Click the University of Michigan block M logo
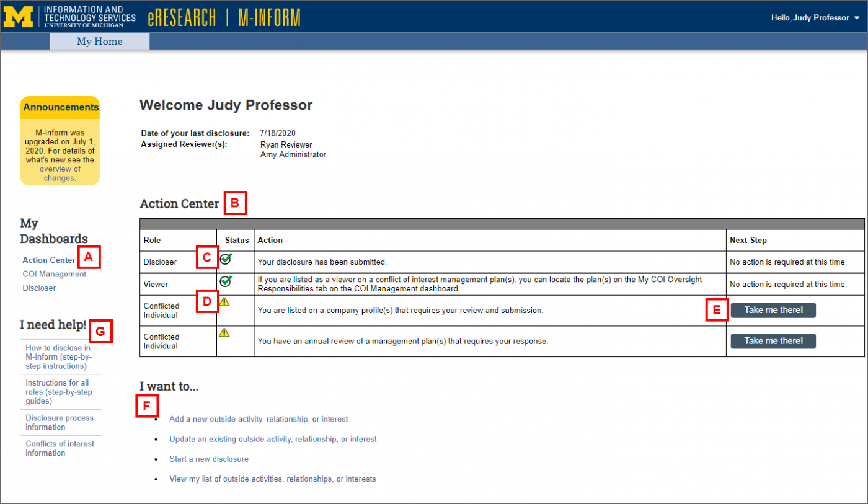The height and width of the screenshot is (504, 868). [x=18, y=17]
